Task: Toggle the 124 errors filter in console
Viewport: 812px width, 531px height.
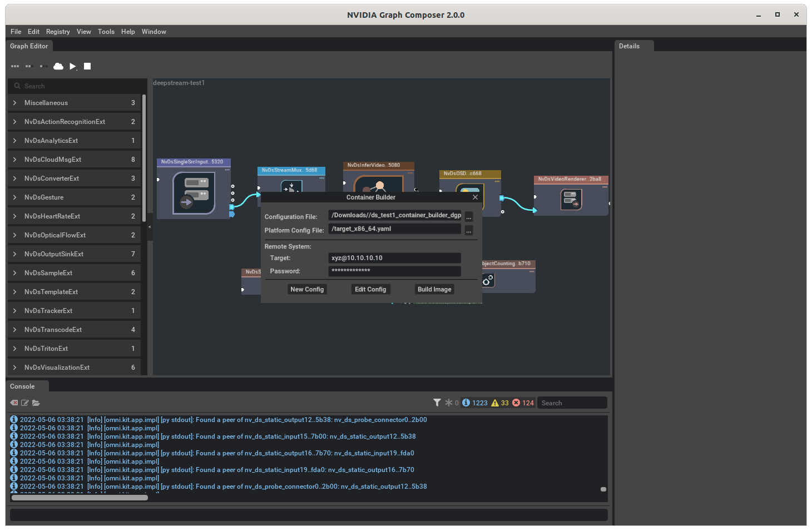Action: (x=521, y=403)
